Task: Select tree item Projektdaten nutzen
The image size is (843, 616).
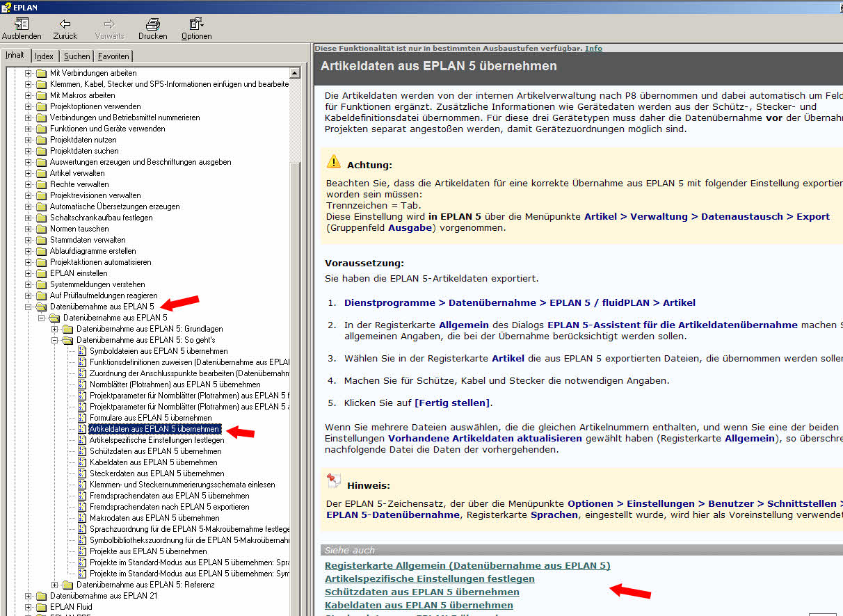Action: point(83,140)
